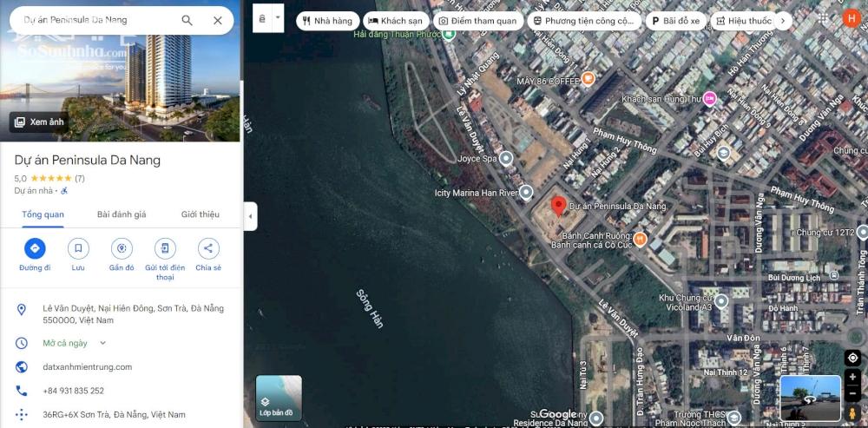Click the MÂY 86 COFFEE marker
The image size is (868, 428).
pos(588,79)
